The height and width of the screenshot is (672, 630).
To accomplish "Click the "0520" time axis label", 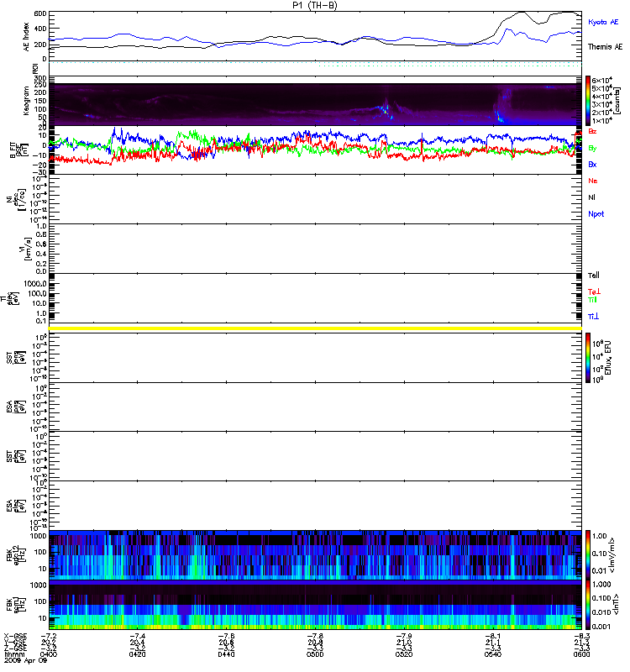I will point(404,654).
